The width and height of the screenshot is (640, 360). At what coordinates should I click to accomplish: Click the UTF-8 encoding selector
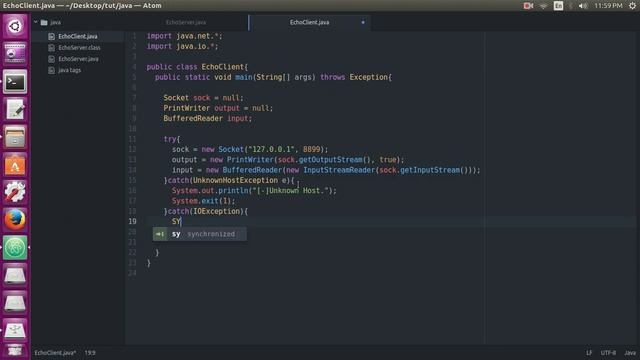click(x=608, y=353)
